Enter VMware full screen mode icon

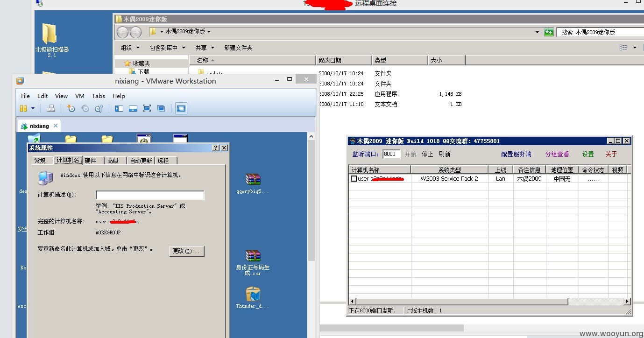pyautogui.click(x=147, y=108)
